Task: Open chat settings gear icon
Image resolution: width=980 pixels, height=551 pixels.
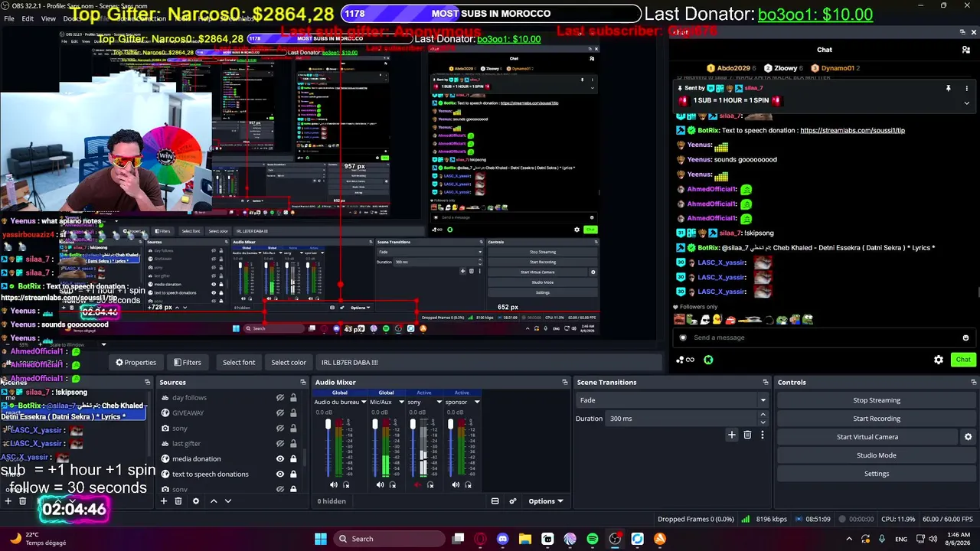Action: point(939,360)
